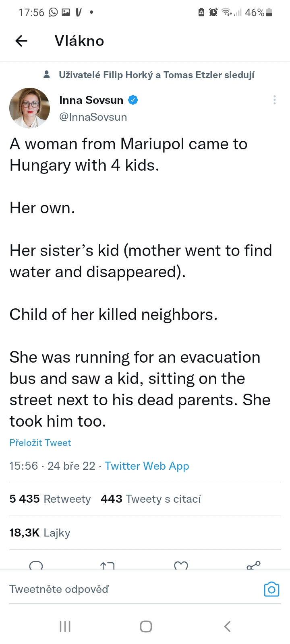View the 5 435 Retweety list
290x644 pixels.
point(50,499)
